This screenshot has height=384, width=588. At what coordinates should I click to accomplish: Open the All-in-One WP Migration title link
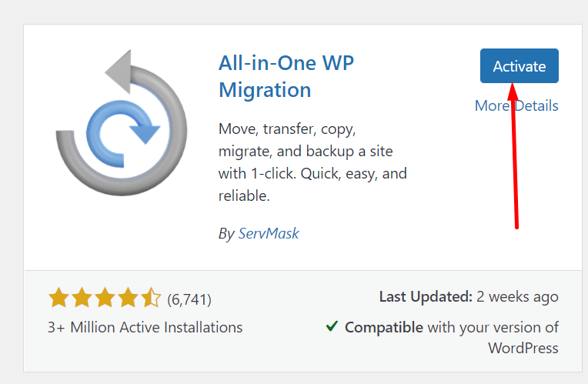point(286,76)
